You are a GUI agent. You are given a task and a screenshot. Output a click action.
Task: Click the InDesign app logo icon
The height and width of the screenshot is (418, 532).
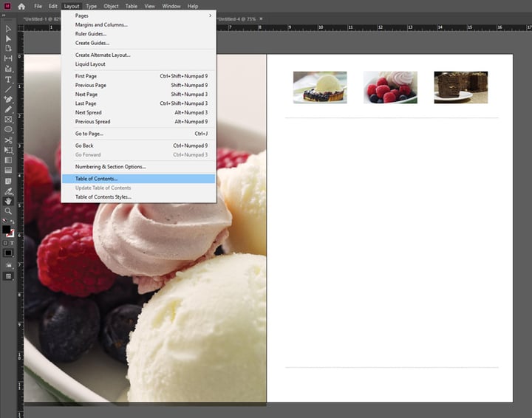(7, 6)
